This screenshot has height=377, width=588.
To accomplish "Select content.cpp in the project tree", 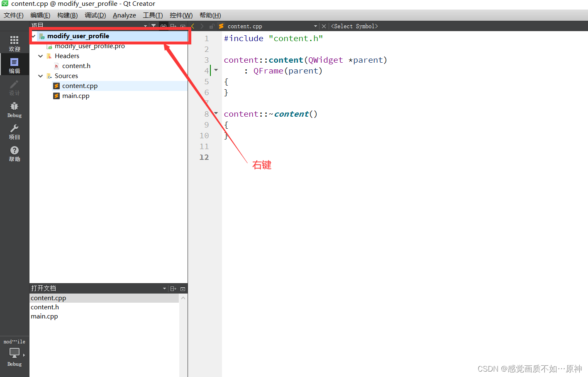I will (80, 86).
